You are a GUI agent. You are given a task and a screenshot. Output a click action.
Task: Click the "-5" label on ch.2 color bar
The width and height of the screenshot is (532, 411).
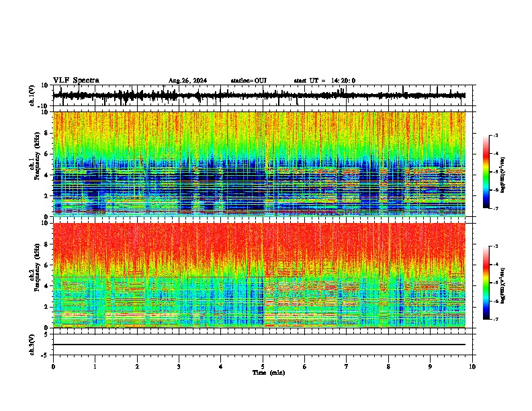[x=496, y=283]
